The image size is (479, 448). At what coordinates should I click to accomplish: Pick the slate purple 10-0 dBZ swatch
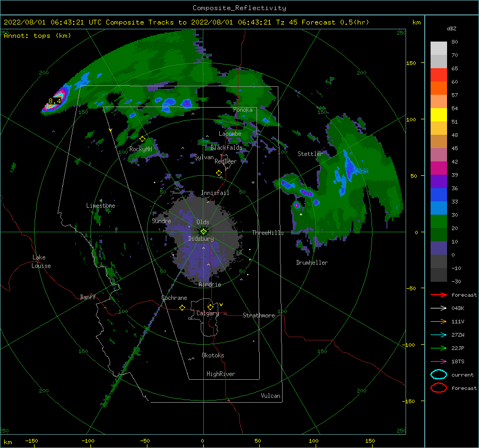[x=439, y=248]
